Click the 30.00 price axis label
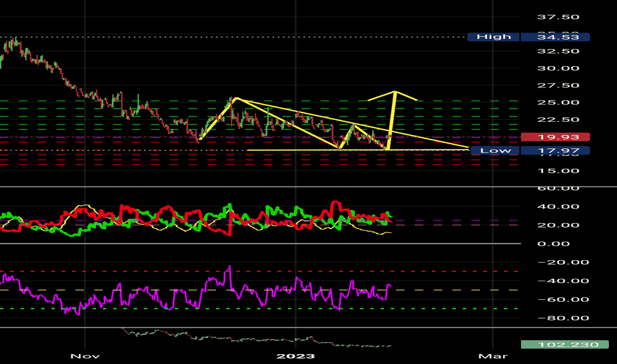Viewport: 617px width, 364px height. coord(558,68)
